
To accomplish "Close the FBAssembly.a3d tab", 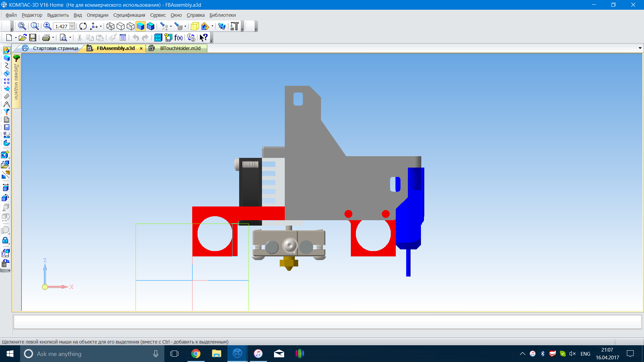I will (x=141, y=48).
